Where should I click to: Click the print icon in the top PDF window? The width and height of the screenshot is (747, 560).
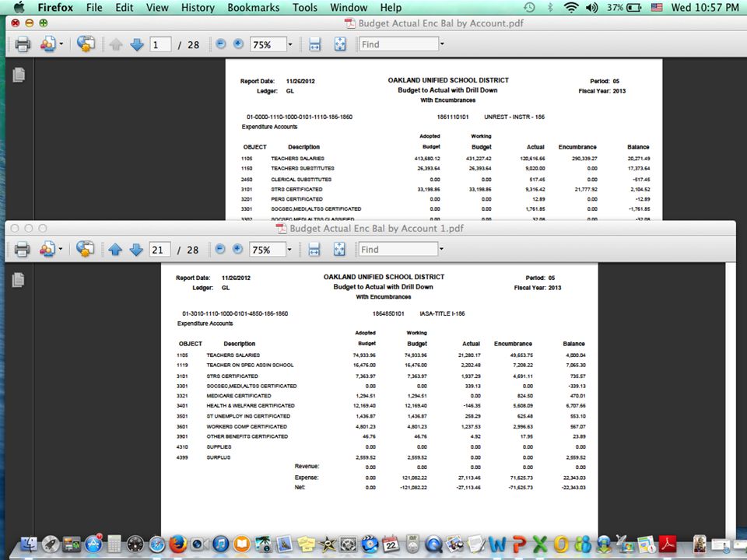23,44
